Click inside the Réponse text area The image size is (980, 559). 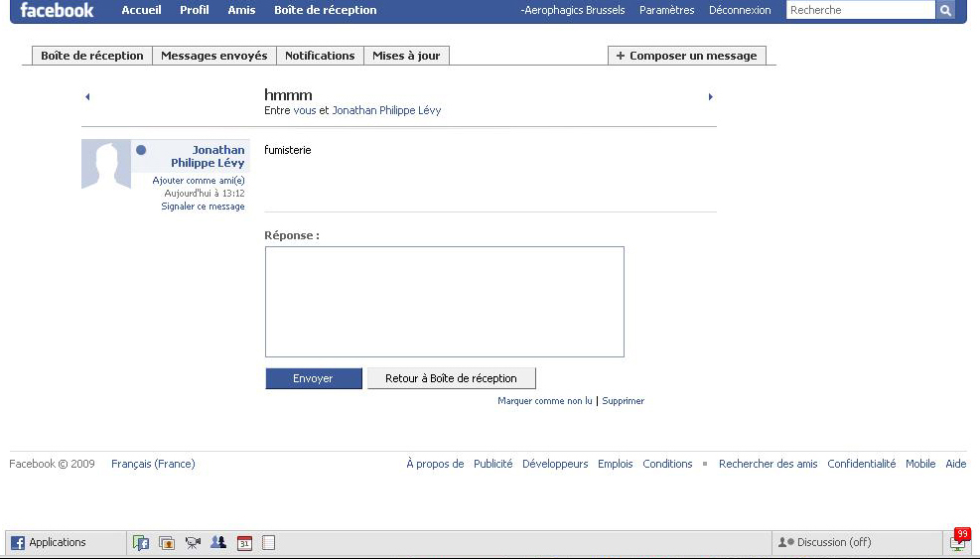pos(444,302)
